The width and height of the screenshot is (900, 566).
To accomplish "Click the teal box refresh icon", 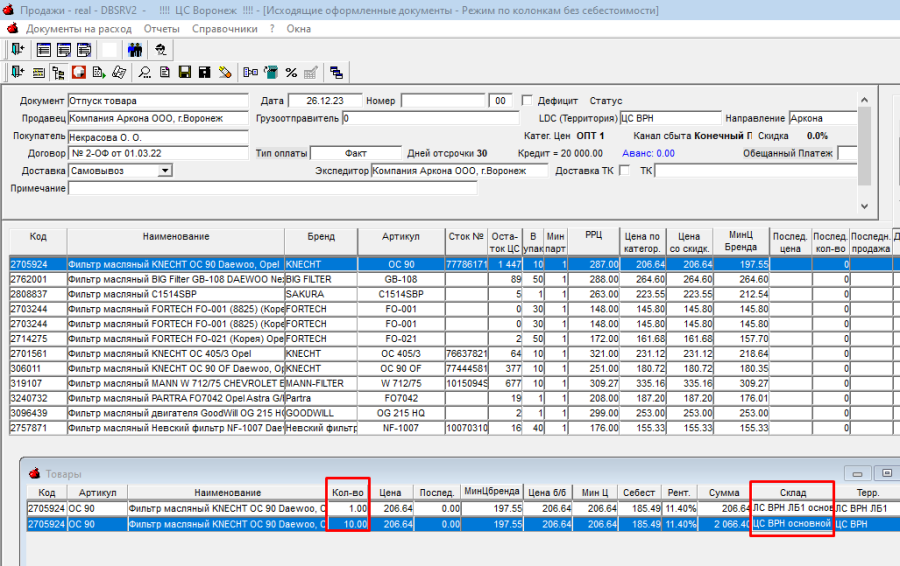I will [271, 72].
